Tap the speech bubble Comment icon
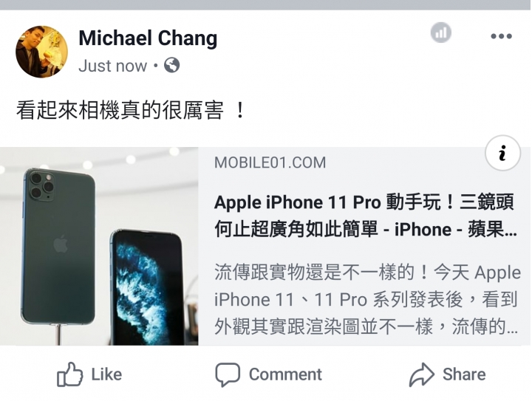This screenshot has width=532, height=401. pyautogui.click(x=228, y=374)
